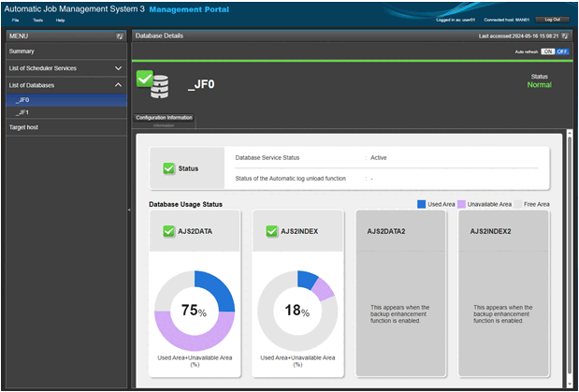Screen dimensions: 579x392
Task: Select _JF1 database in list
Action: click(22, 111)
